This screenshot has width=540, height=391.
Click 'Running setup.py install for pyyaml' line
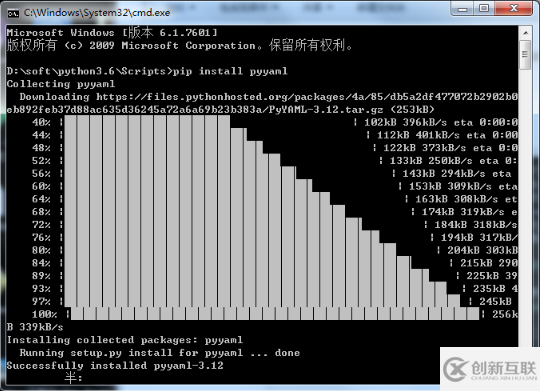(159, 353)
